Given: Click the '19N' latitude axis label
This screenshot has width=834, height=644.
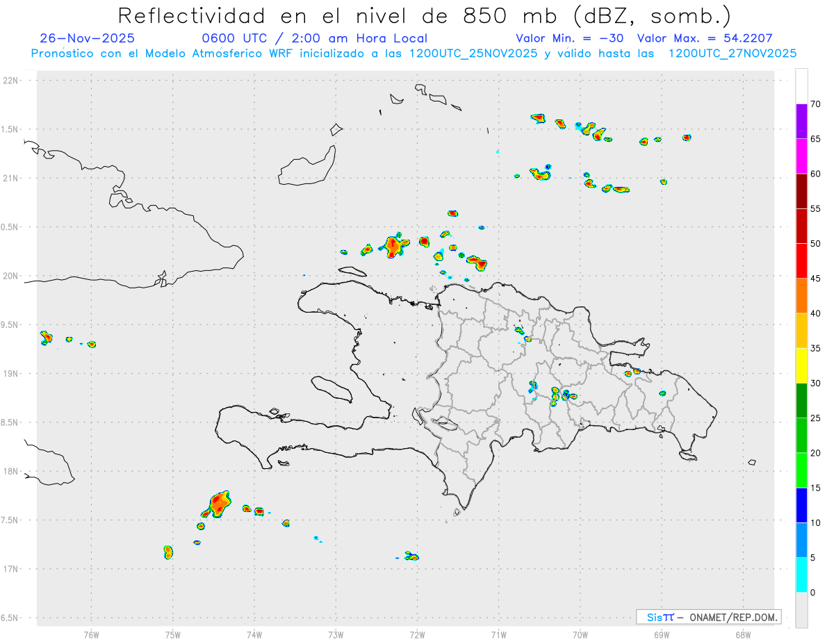Looking at the screenshot, I should 12,373.
